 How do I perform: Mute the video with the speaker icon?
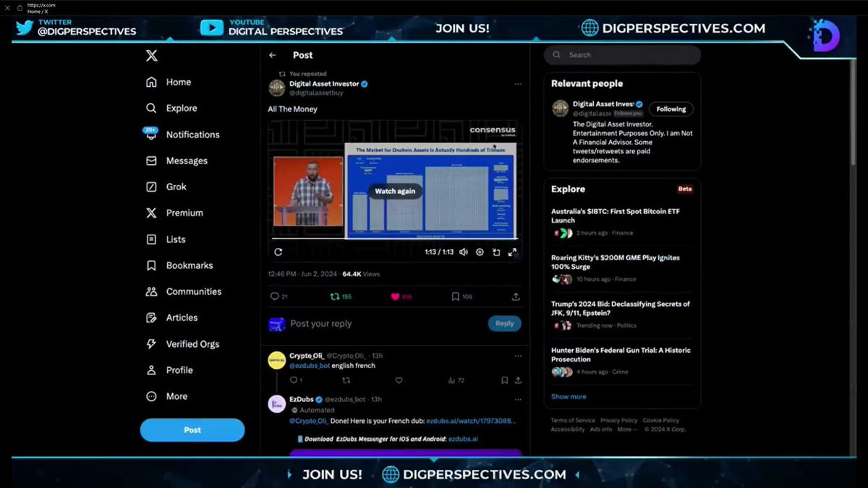(x=463, y=252)
